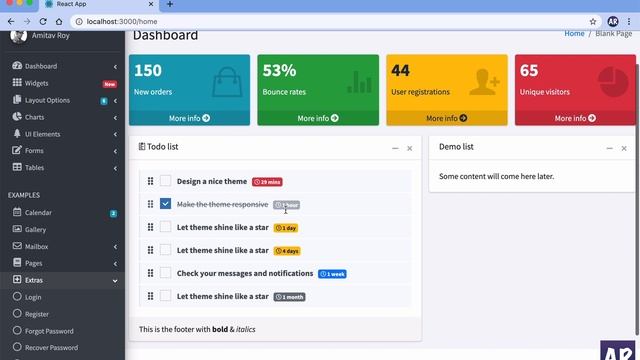Collapse the Demo list card
The width and height of the screenshot is (640, 360).
609,149
